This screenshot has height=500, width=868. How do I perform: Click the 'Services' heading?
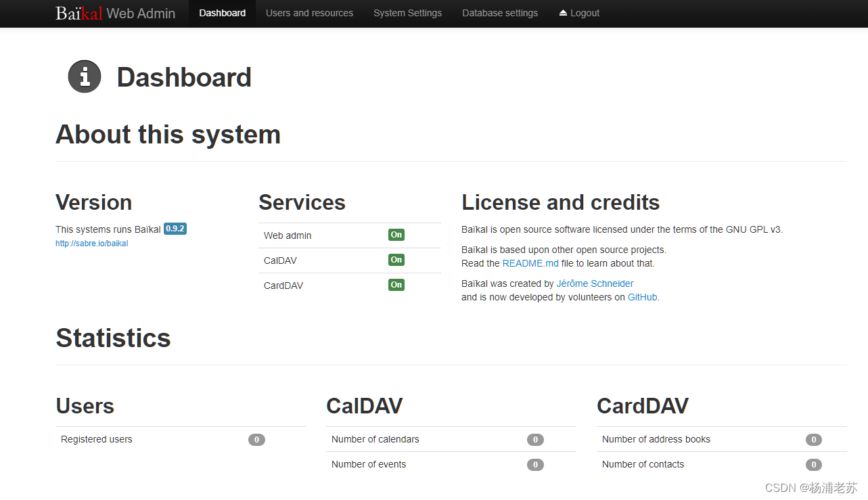(x=302, y=202)
